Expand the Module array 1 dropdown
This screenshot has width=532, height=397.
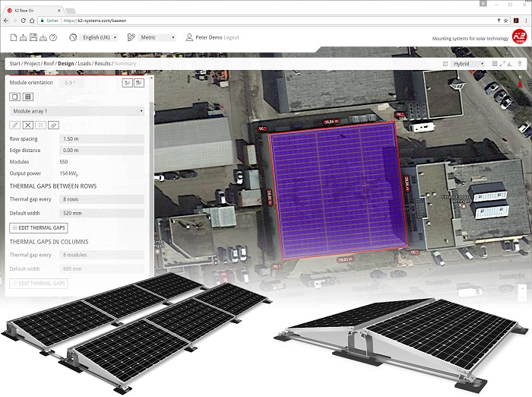click(77, 111)
